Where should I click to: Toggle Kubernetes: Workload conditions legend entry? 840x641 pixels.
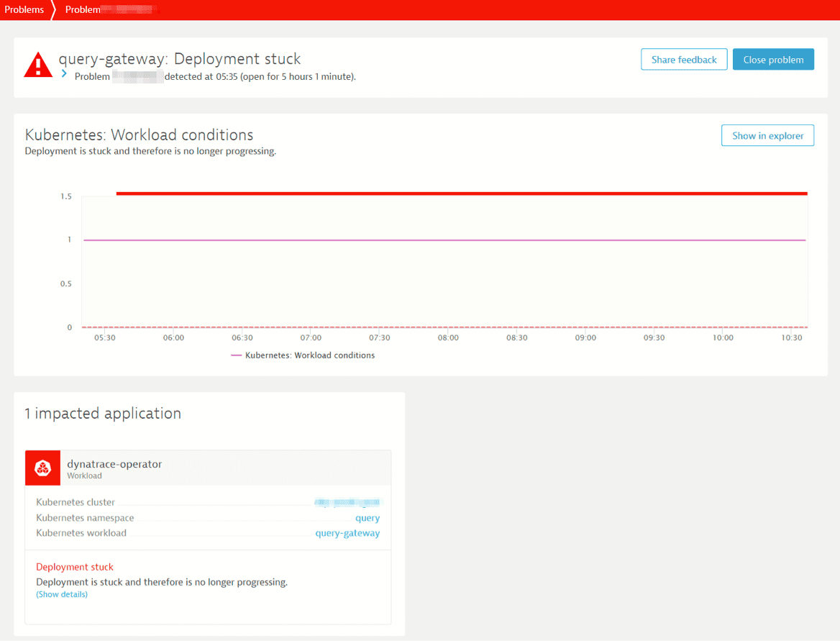pyautogui.click(x=303, y=355)
